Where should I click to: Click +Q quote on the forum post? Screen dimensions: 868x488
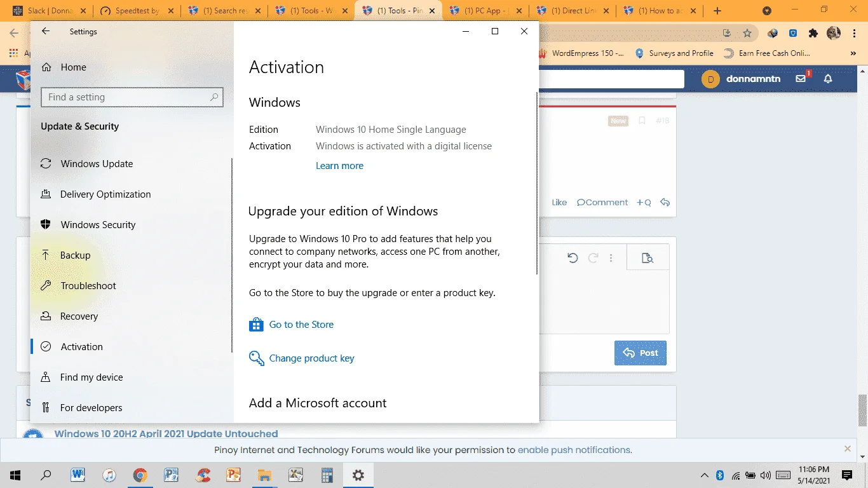click(x=644, y=203)
